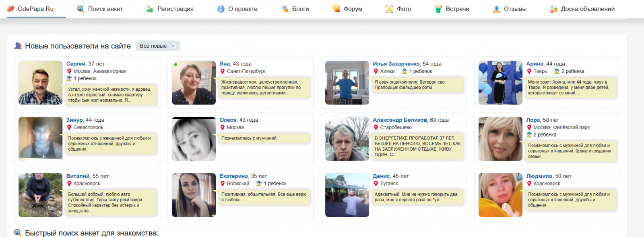Click the Фото camera frame icon
The height and width of the screenshot is (237, 644).
tap(390, 9)
